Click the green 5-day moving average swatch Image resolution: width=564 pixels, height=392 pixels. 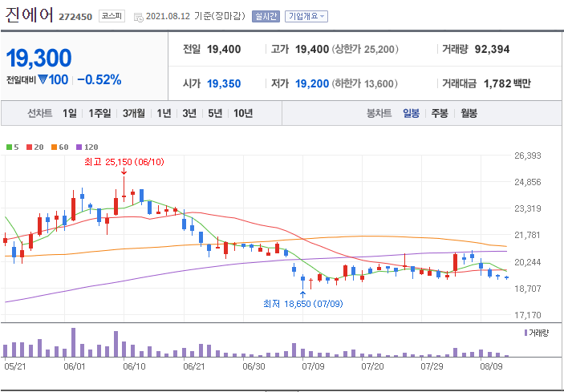[10, 147]
